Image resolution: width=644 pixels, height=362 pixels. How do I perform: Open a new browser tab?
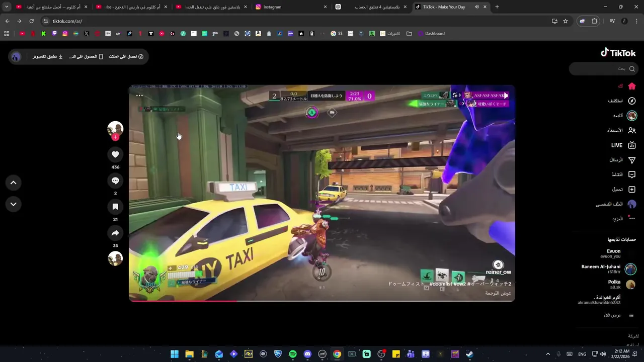coord(497,7)
